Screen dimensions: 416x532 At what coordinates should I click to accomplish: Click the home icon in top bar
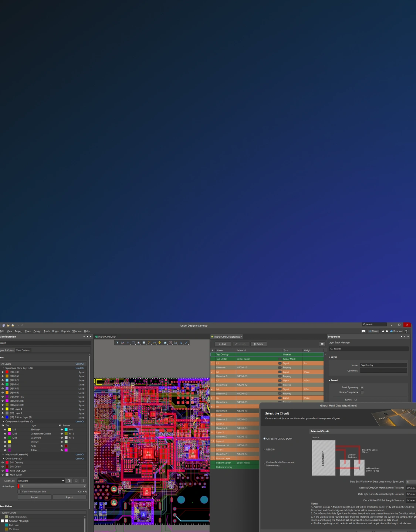[x=383, y=331]
